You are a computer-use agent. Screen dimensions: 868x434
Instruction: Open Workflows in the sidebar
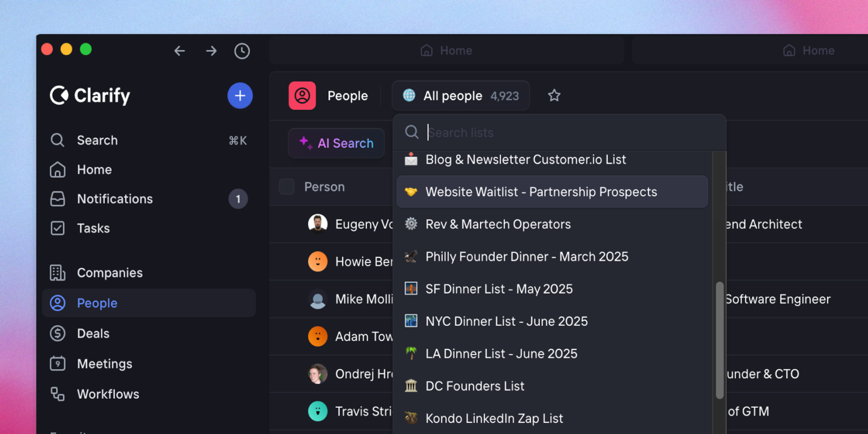tap(149, 394)
